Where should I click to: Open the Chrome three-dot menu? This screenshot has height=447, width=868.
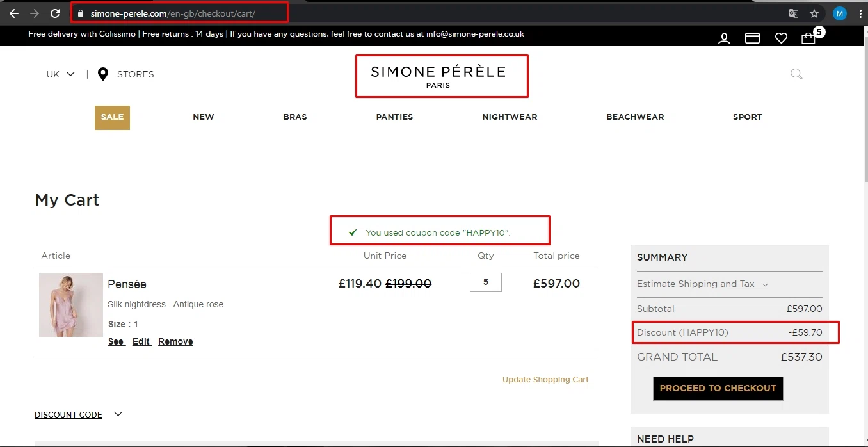pos(860,13)
